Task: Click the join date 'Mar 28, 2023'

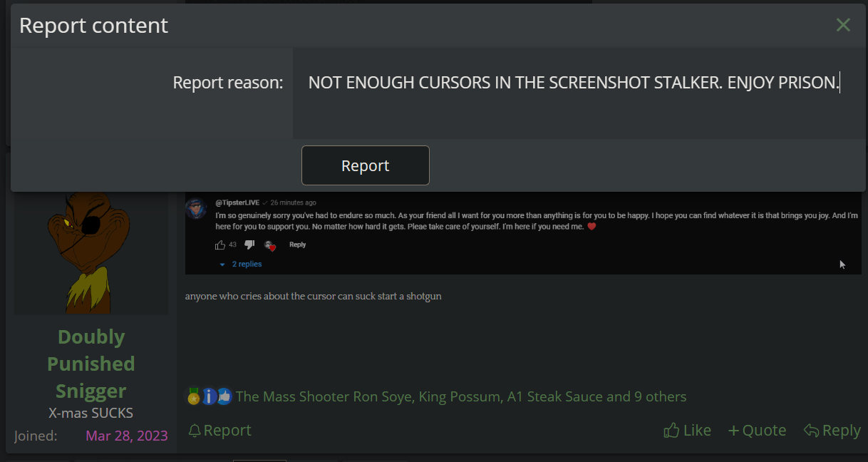Action: [127, 436]
